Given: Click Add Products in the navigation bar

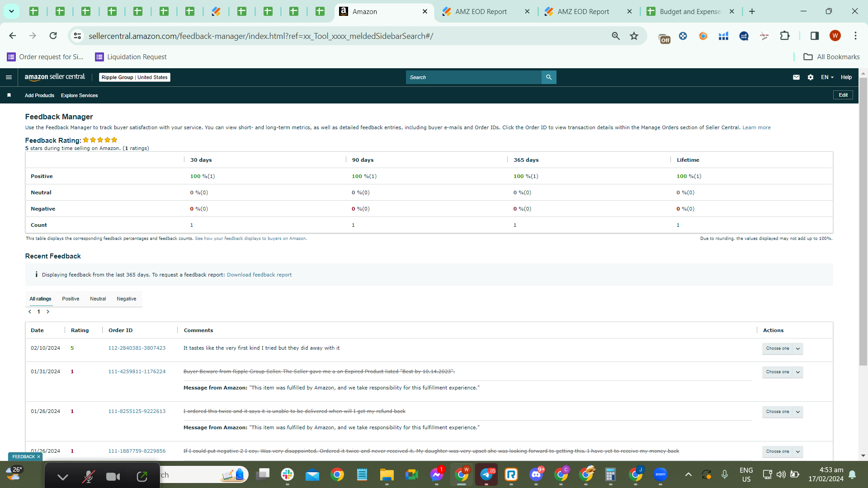Looking at the screenshot, I should (x=39, y=95).
